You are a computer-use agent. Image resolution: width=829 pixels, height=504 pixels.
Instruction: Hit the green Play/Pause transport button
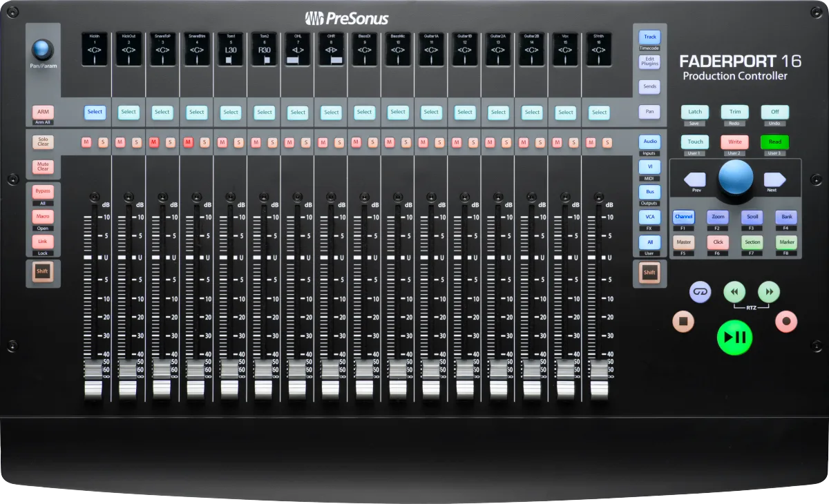[x=734, y=337]
